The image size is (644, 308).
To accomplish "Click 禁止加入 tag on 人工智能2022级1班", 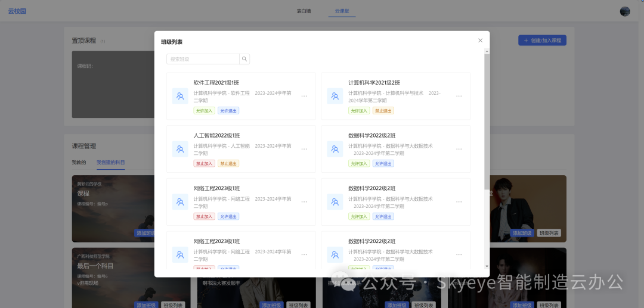I will coord(204,163).
